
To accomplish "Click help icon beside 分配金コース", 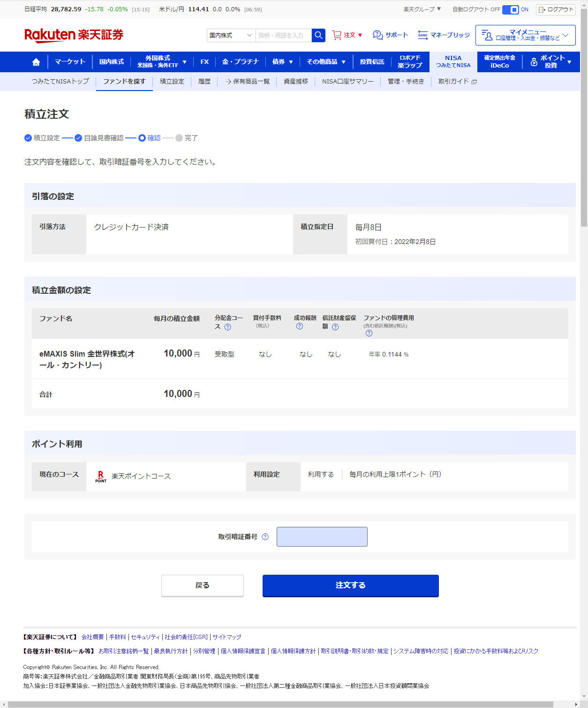I will pos(228,327).
